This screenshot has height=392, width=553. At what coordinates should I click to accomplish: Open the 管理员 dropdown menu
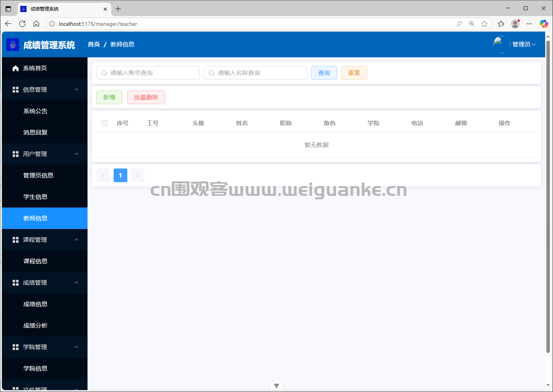[x=524, y=44]
